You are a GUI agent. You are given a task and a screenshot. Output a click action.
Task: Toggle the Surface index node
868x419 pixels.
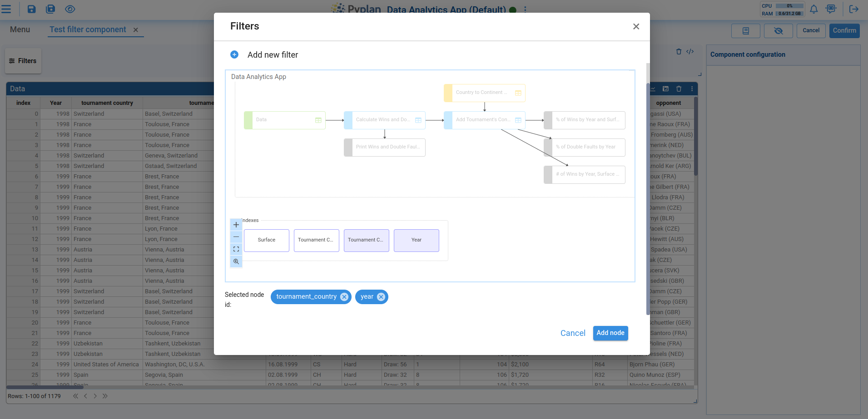pyautogui.click(x=267, y=240)
